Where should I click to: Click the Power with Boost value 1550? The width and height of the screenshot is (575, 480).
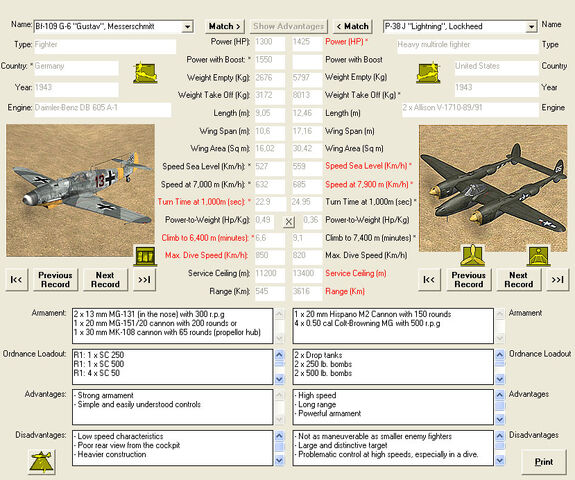point(270,62)
